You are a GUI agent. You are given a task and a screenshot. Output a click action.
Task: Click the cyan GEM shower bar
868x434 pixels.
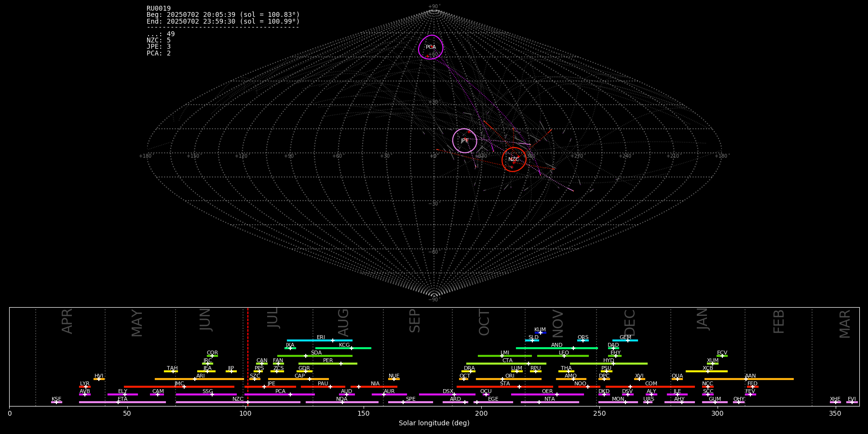point(625,340)
